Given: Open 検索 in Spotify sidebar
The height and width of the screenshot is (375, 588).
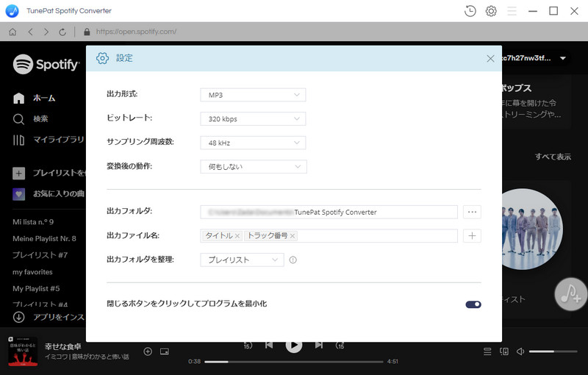Looking at the screenshot, I should coord(30,119).
